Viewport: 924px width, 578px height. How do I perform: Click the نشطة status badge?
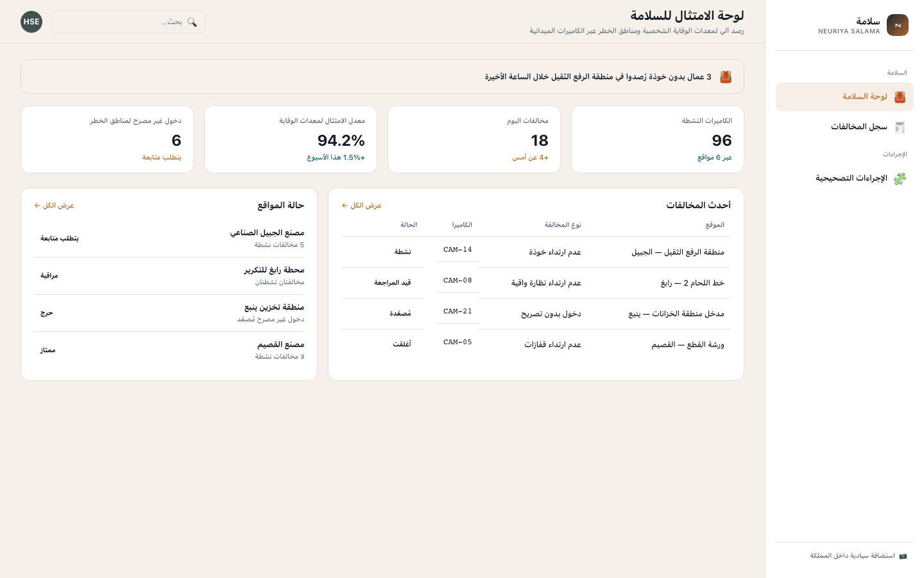(x=402, y=252)
